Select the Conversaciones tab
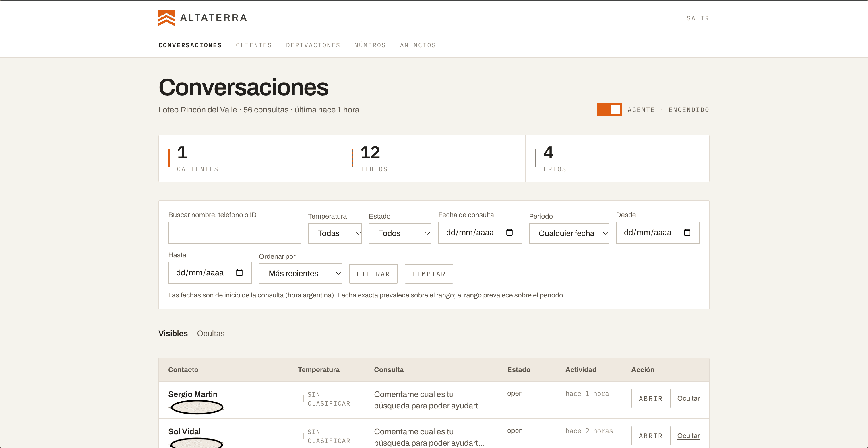The image size is (868, 448). [190, 45]
